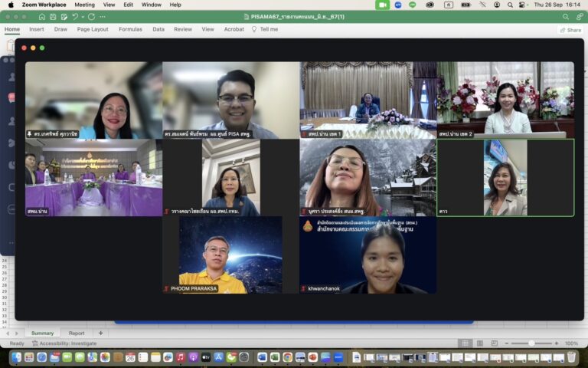This screenshot has height=368, width=588.
Task: Click the Save icon in Excel toolbar
Action: tap(53, 17)
